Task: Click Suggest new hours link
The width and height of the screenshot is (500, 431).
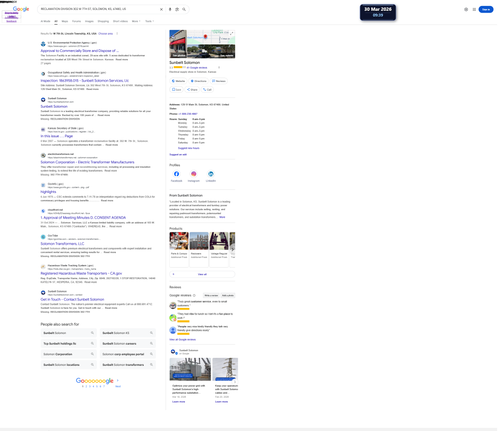Action: click(x=189, y=148)
